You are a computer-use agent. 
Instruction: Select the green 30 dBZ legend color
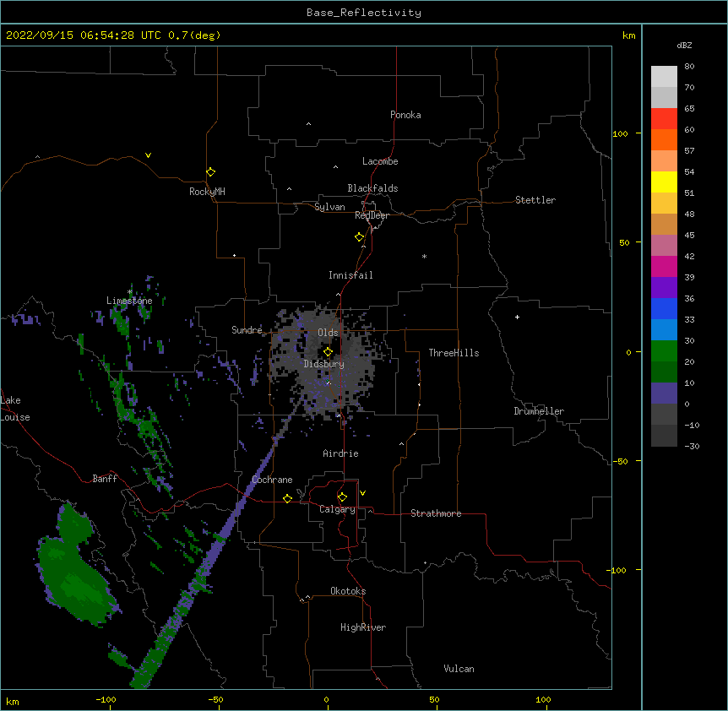pyautogui.click(x=664, y=351)
